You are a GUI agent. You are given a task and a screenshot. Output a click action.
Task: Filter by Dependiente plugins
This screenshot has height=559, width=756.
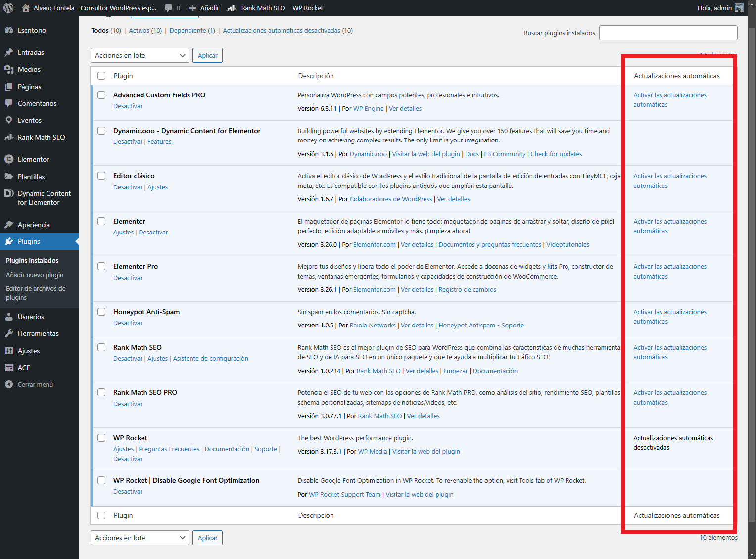click(x=188, y=30)
